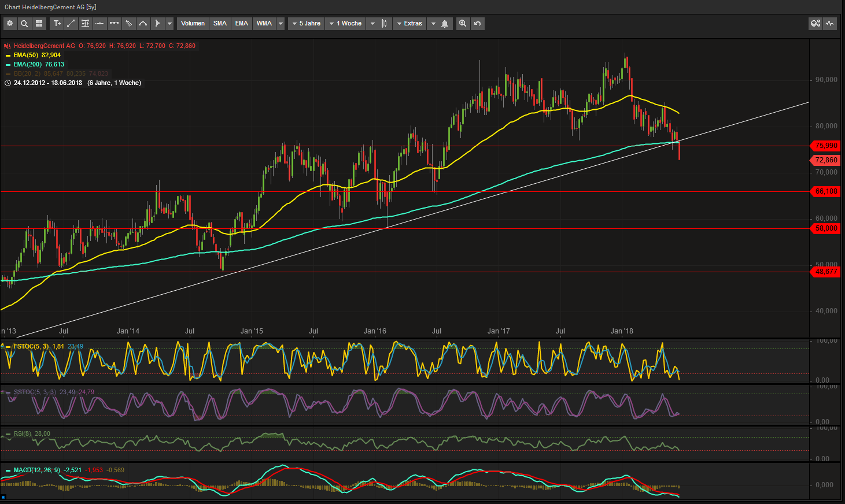The width and height of the screenshot is (845, 504).
Task: Open chart settings gear icon
Action: 10,24
